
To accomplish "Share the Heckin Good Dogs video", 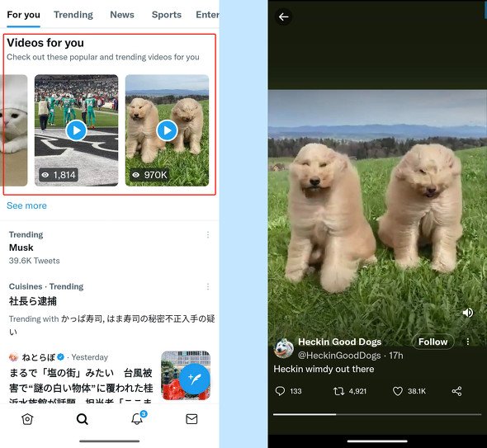I will (456, 391).
